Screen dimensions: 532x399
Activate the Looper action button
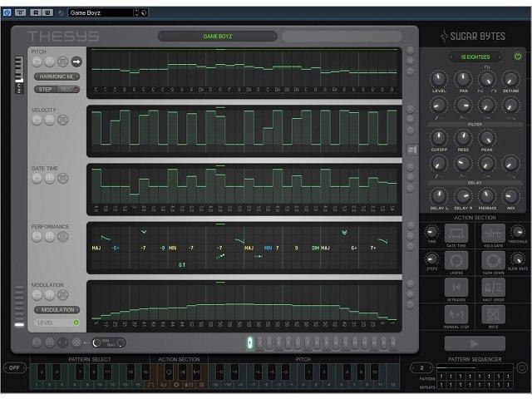coord(456,261)
